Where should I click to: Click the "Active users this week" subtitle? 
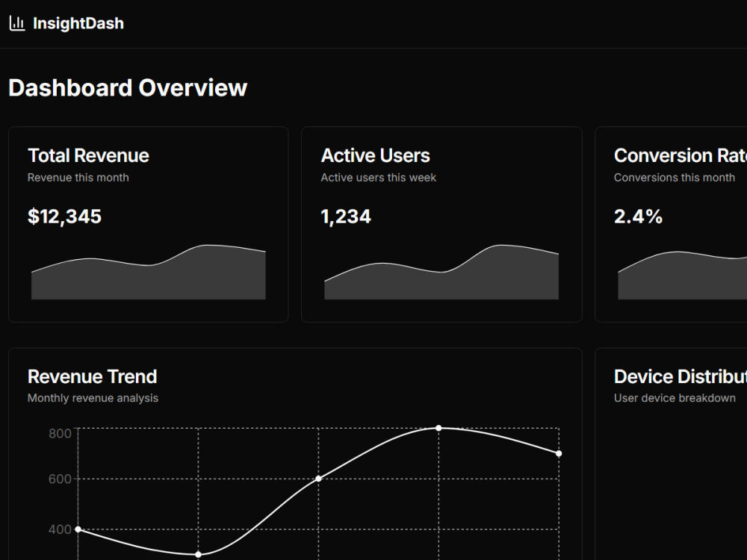(x=378, y=178)
